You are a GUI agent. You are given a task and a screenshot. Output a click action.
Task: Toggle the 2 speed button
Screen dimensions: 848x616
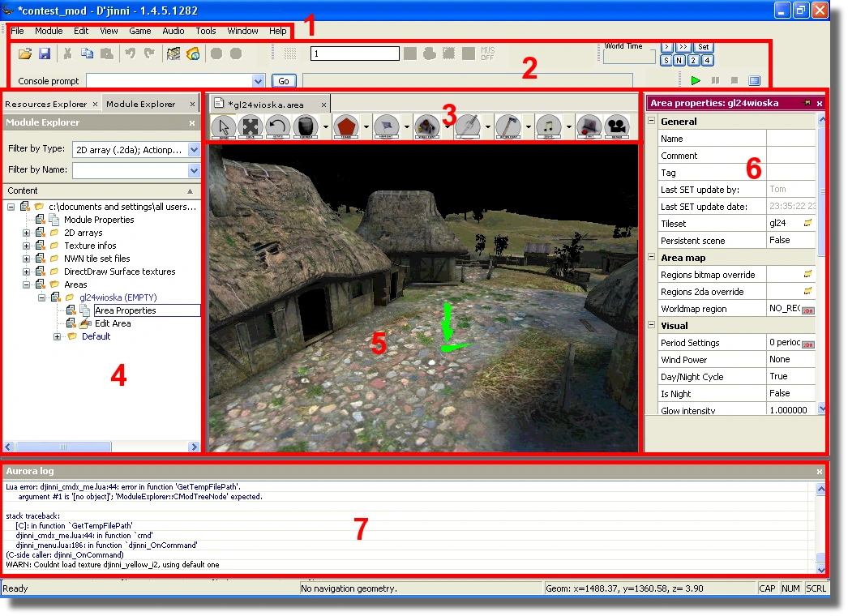tap(693, 61)
